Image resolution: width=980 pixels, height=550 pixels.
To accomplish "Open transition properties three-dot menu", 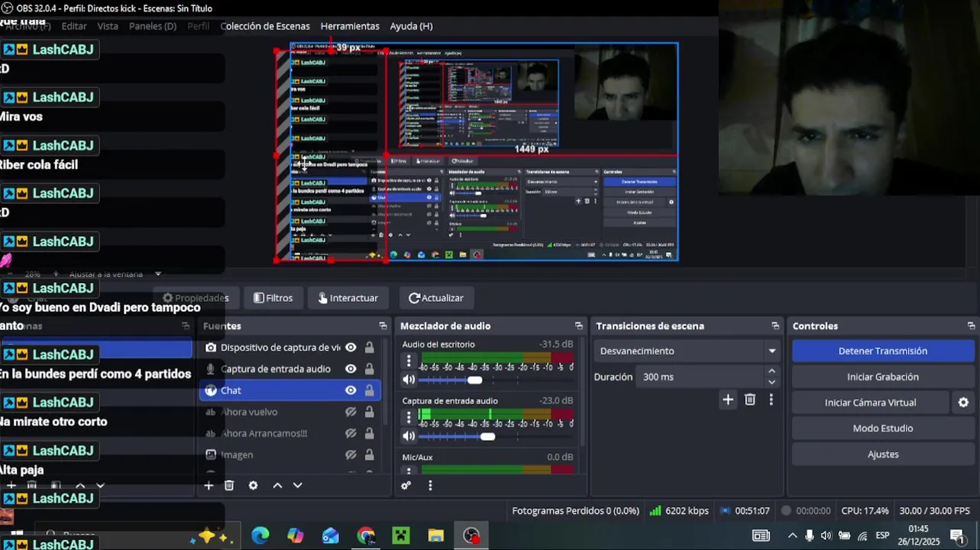I will (x=771, y=400).
